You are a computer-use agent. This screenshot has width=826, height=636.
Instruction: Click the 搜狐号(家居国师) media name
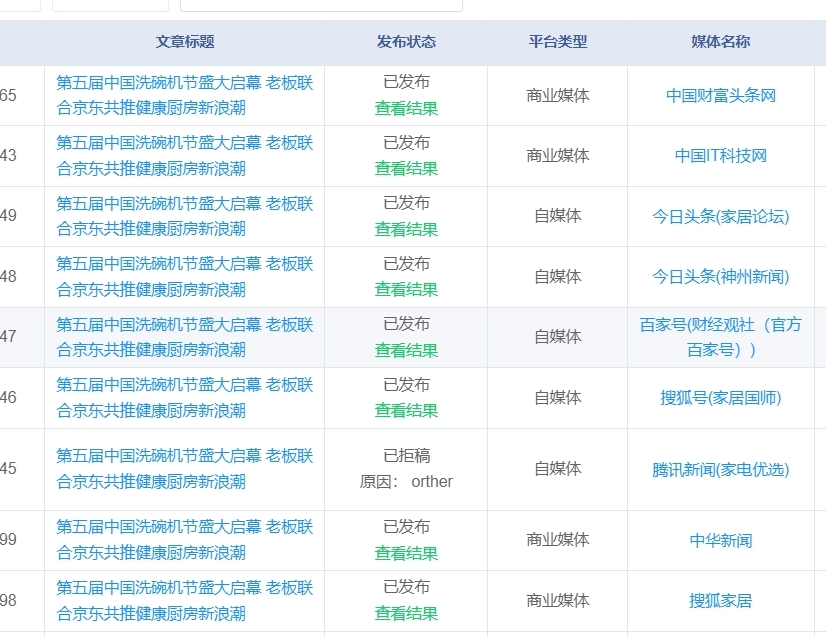tap(720, 398)
